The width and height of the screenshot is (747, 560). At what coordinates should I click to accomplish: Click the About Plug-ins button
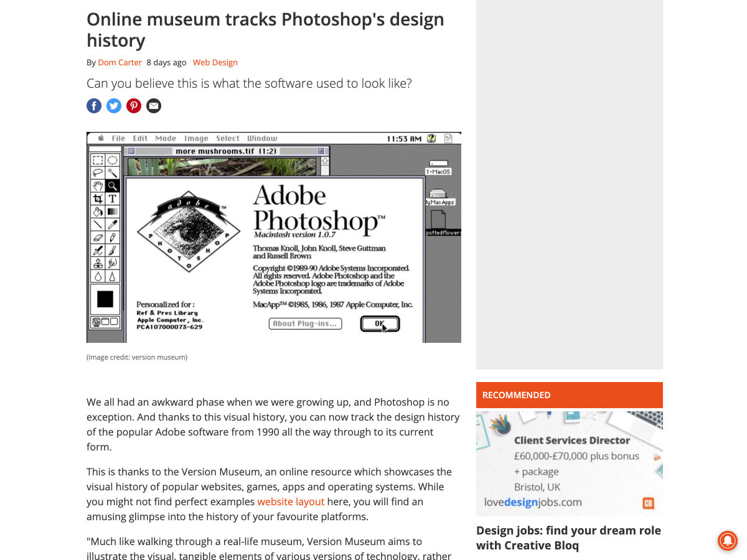pyautogui.click(x=305, y=324)
